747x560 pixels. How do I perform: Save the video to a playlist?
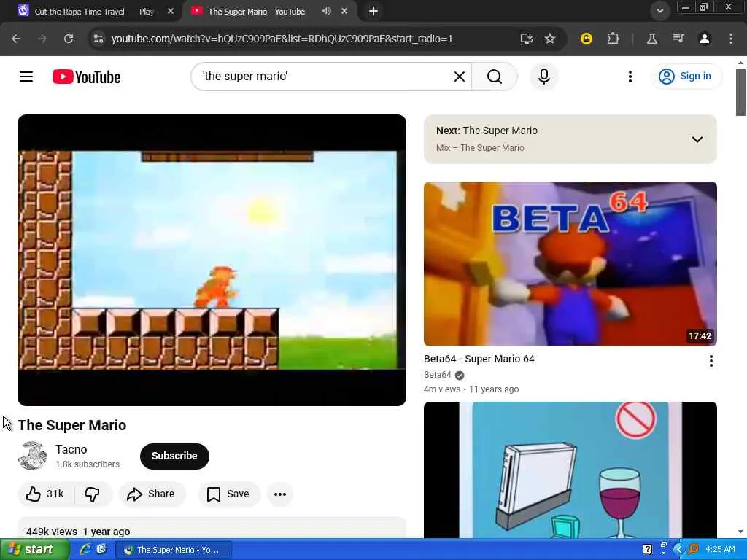point(228,494)
